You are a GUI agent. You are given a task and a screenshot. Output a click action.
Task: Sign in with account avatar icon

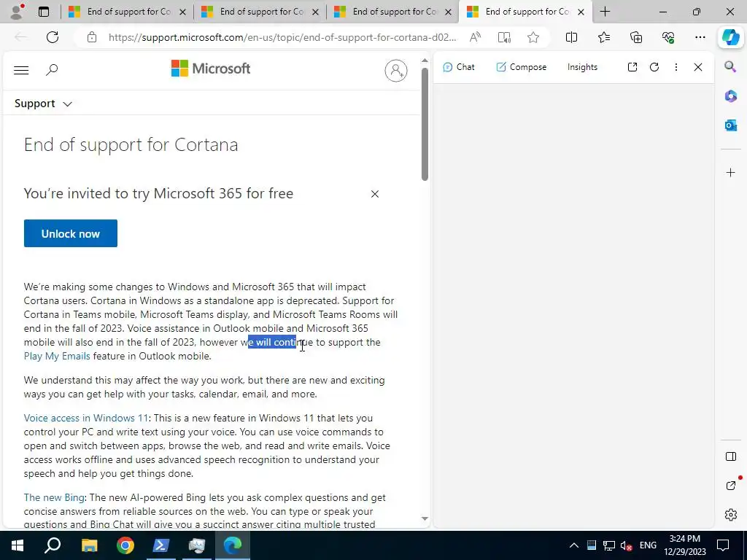(396, 71)
